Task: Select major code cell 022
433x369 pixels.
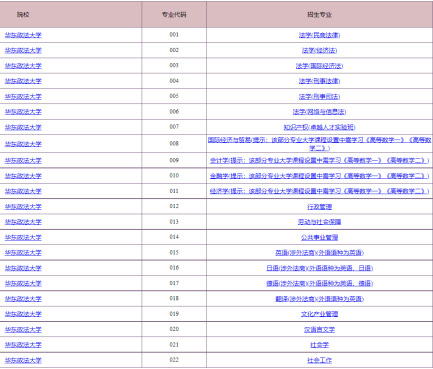Action: click(174, 360)
